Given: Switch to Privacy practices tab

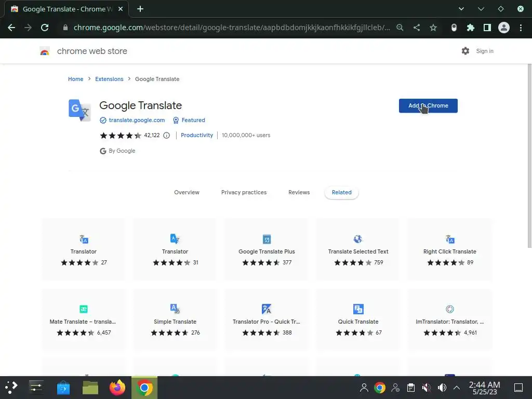Looking at the screenshot, I should [x=244, y=192].
